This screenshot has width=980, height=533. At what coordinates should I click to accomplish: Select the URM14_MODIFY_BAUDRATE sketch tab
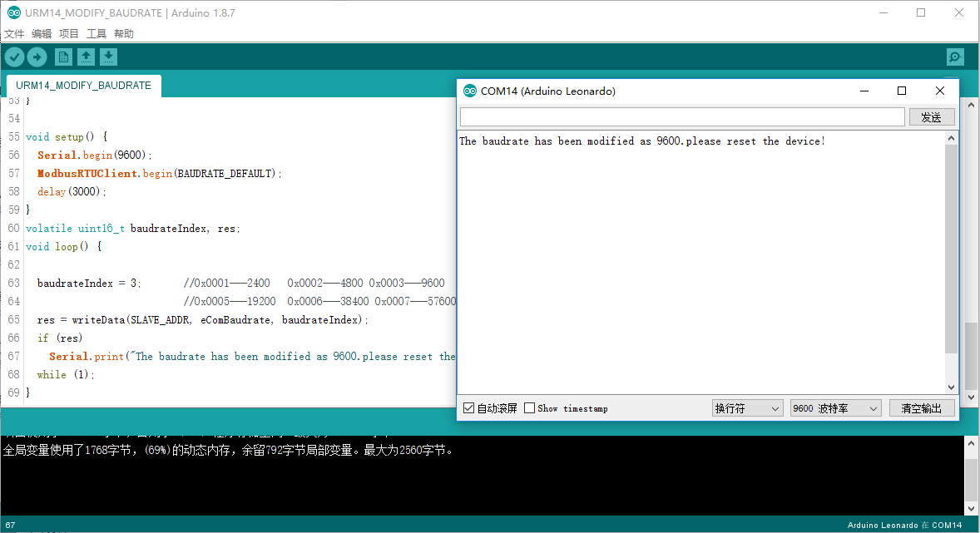click(84, 86)
